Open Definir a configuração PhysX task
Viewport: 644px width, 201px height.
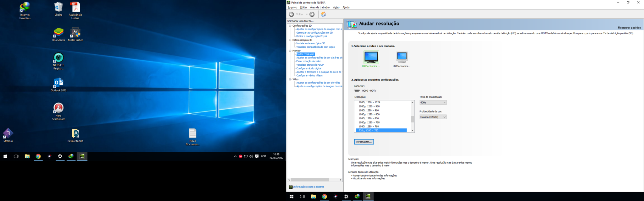click(x=312, y=36)
